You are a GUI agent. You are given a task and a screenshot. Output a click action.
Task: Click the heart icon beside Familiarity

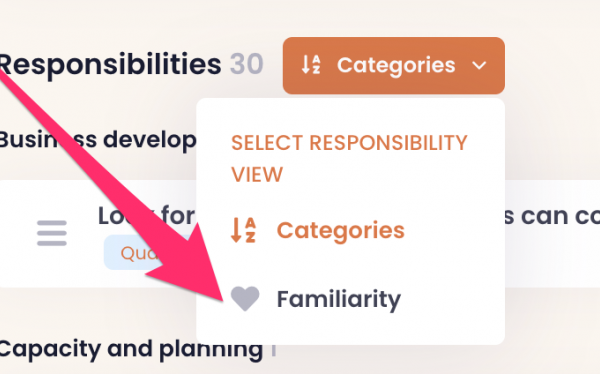[245, 299]
